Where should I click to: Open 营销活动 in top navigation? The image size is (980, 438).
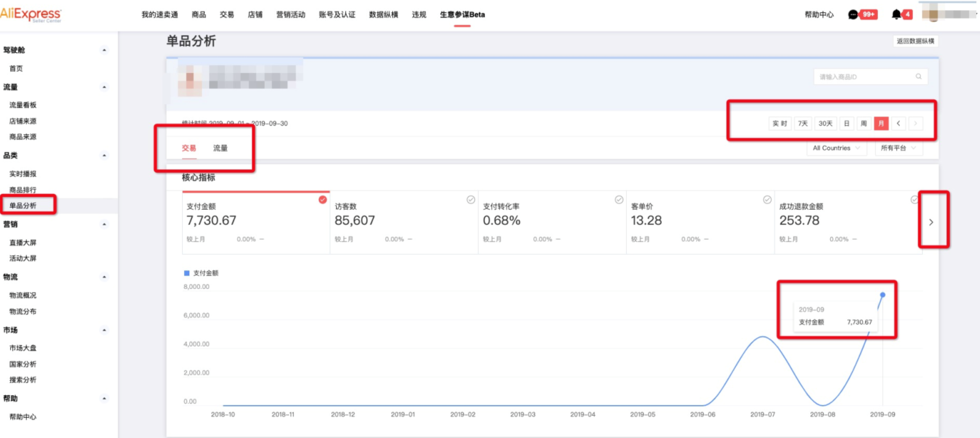(x=291, y=15)
